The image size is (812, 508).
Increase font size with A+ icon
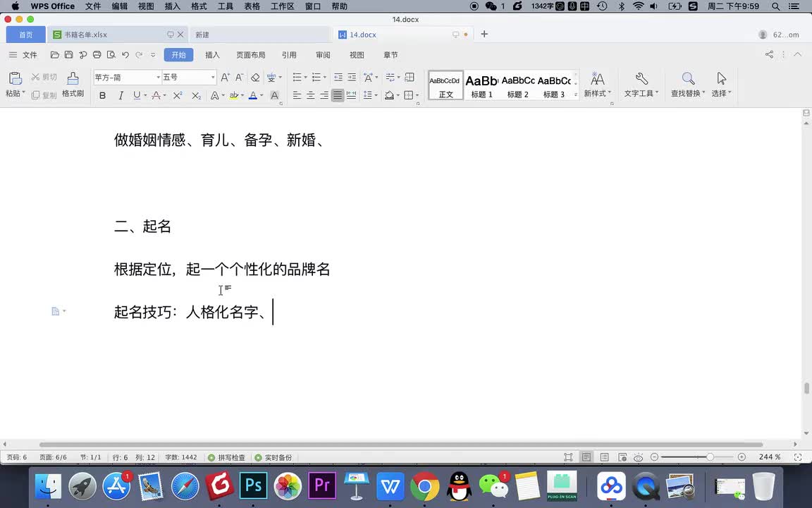(x=226, y=77)
